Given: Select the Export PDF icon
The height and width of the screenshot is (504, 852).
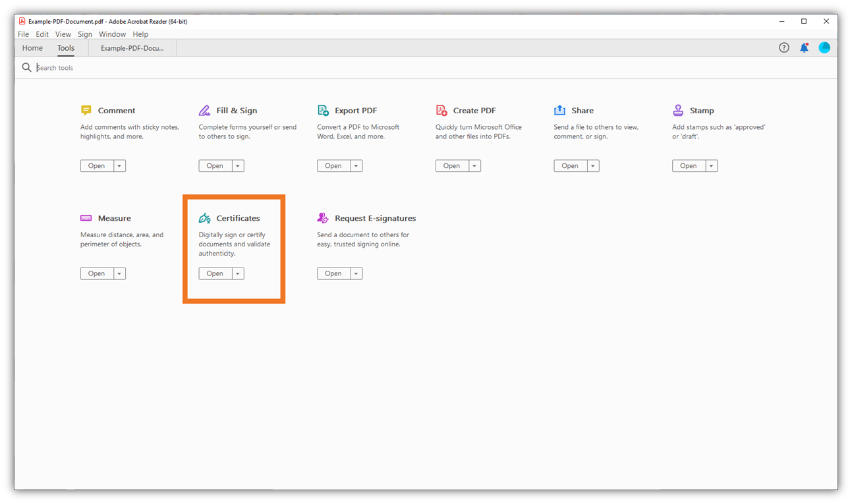Looking at the screenshot, I should click(x=323, y=110).
